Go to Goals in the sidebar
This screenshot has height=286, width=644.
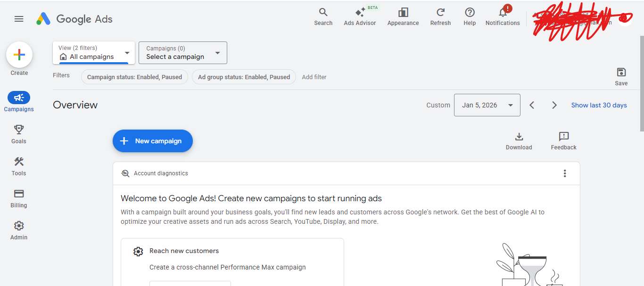tap(19, 134)
